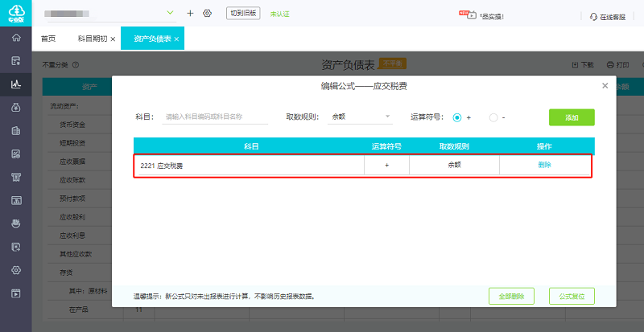The image size is (644, 332).
Task: Click the plus icon in top bar
Action: (190, 14)
